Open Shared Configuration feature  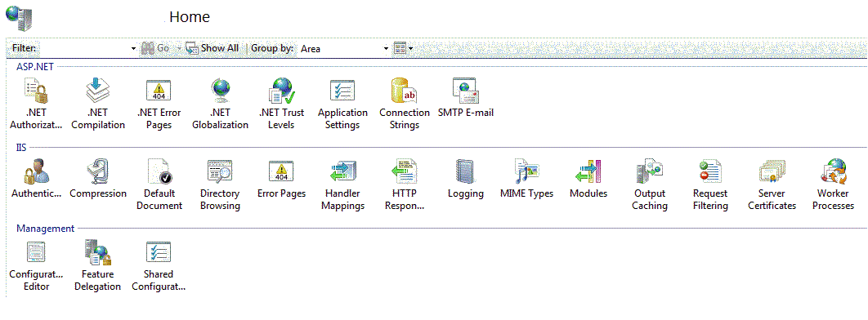159,266
